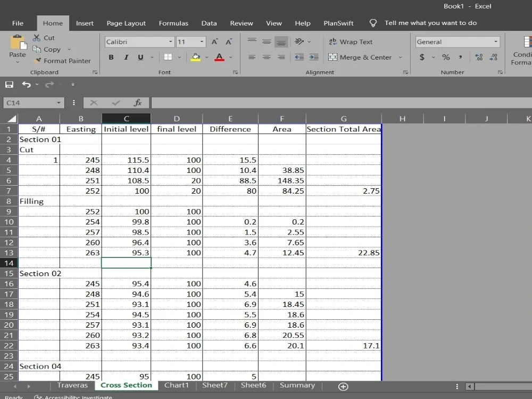
Task: Toggle Italic formatting
Action: coord(126,57)
